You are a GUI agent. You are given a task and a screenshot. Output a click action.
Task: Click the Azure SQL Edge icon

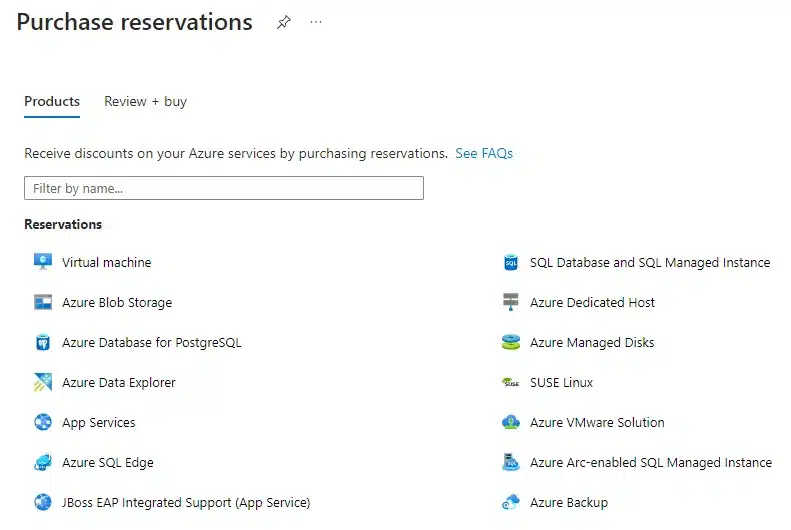pyautogui.click(x=43, y=462)
